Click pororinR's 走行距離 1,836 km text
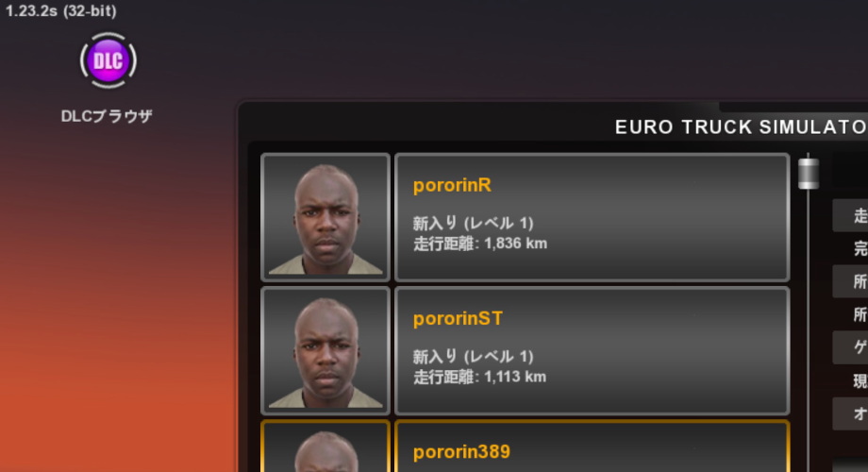This screenshot has height=472, width=868. pos(480,244)
